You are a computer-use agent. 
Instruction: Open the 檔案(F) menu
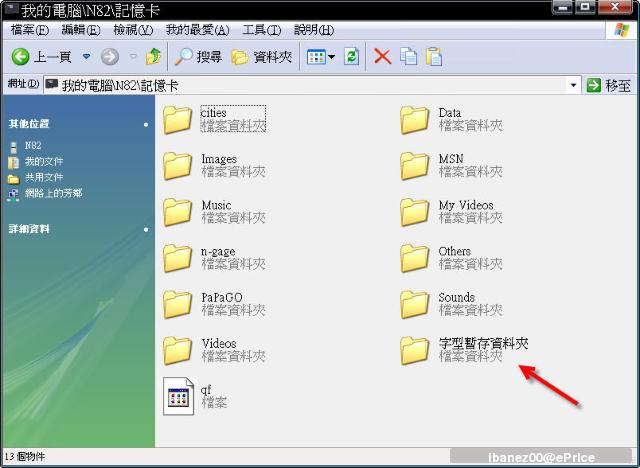click(x=29, y=31)
